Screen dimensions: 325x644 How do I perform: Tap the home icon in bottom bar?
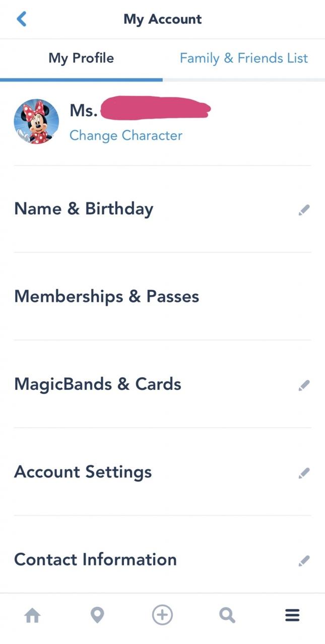33,615
